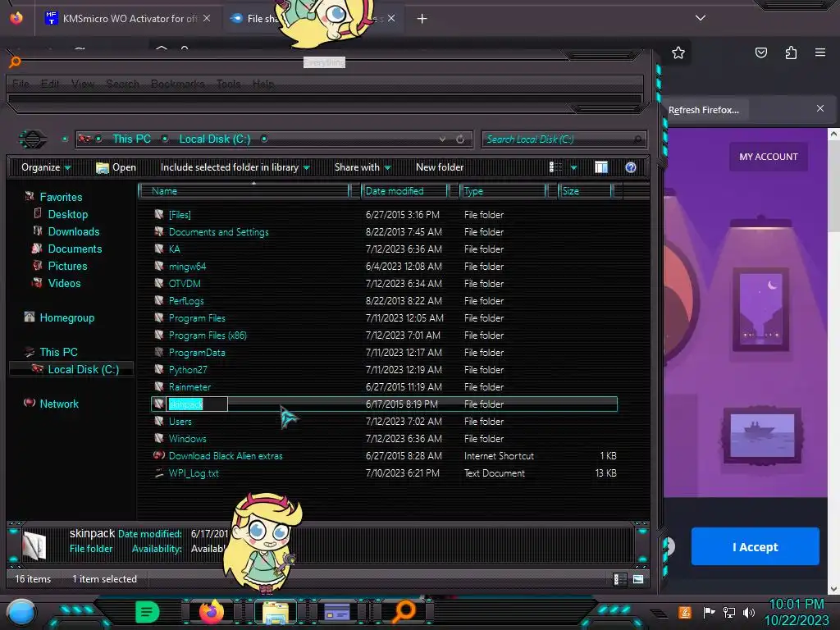Click the change view icon in Explorer toolbar
Viewport: 840px width, 630px height.
click(555, 167)
